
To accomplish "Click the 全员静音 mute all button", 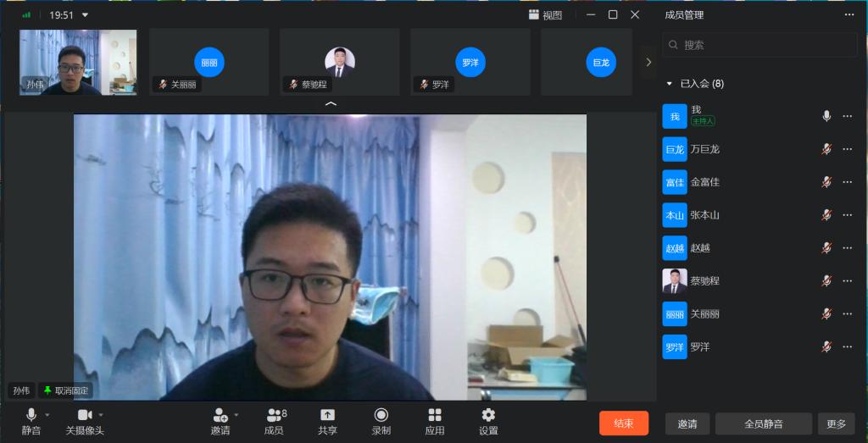I will click(x=763, y=424).
